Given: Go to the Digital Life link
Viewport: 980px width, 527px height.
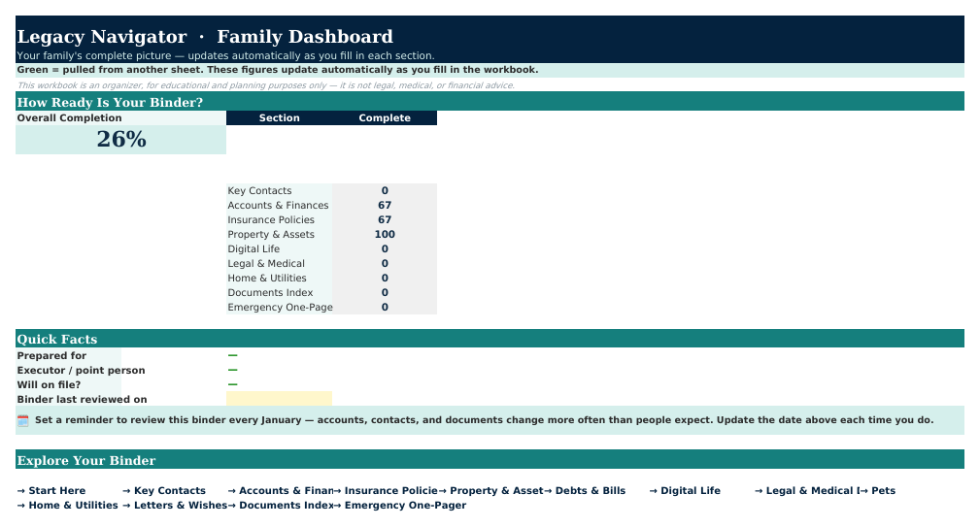Looking at the screenshot, I should coord(685,491).
